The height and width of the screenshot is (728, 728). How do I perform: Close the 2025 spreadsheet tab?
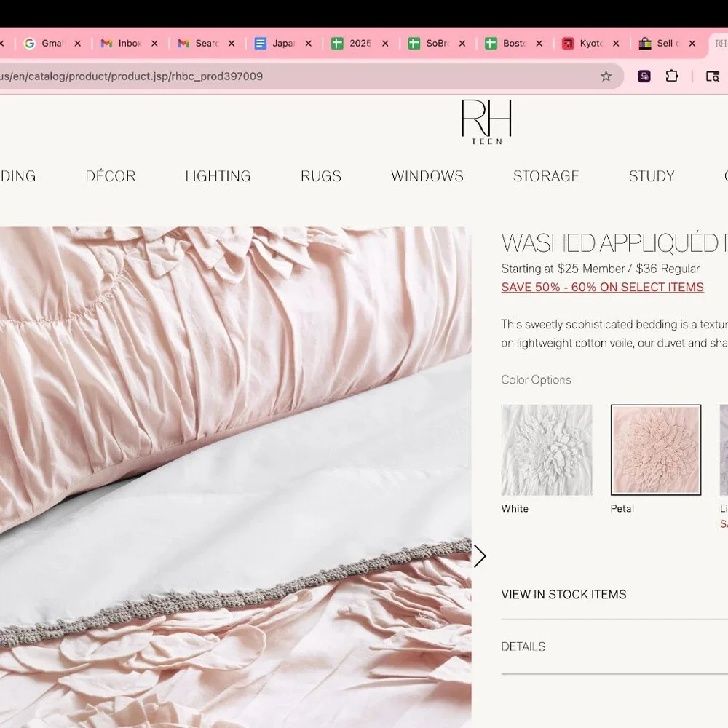point(385,43)
